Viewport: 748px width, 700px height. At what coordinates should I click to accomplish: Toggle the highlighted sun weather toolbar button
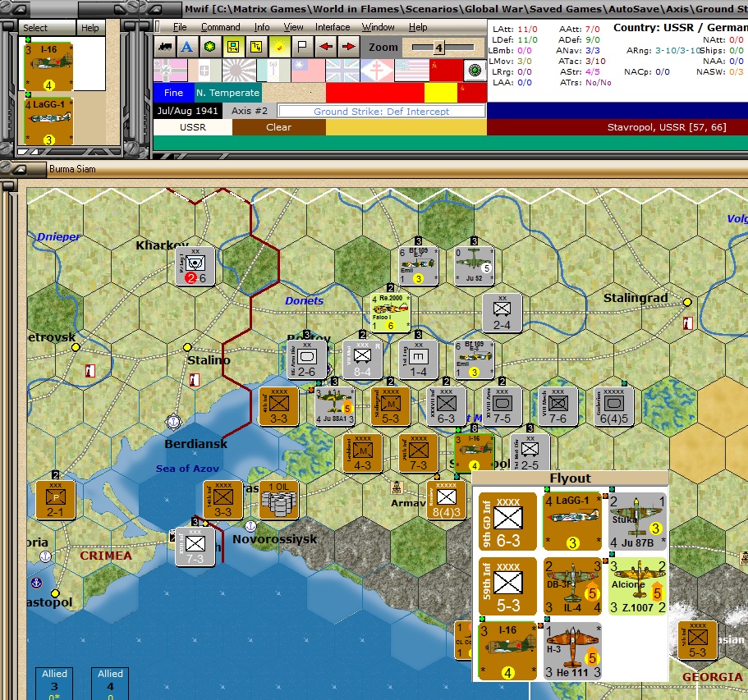pyautogui.click(x=279, y=47)
